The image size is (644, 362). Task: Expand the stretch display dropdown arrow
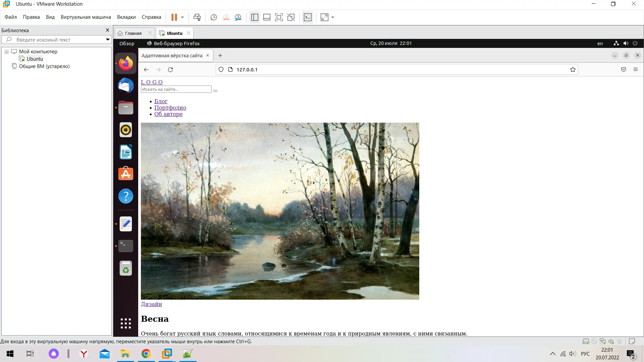click(x=333, y=17)
